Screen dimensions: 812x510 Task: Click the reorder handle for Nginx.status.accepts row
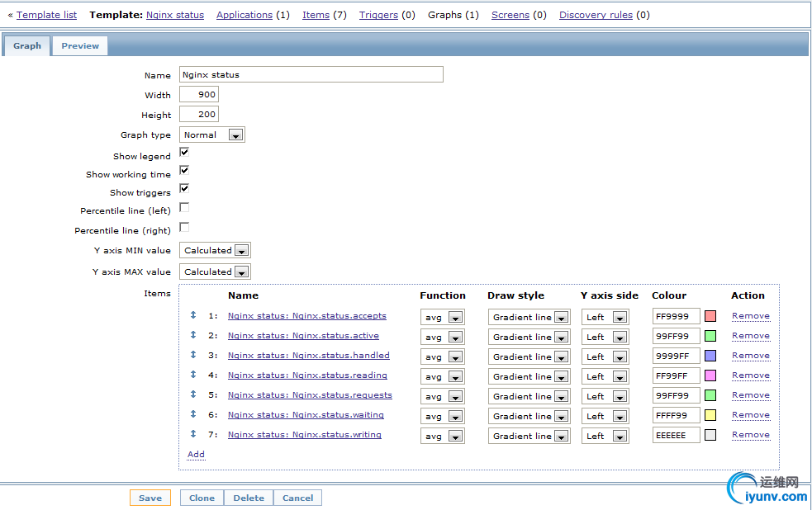coord(193,315)
